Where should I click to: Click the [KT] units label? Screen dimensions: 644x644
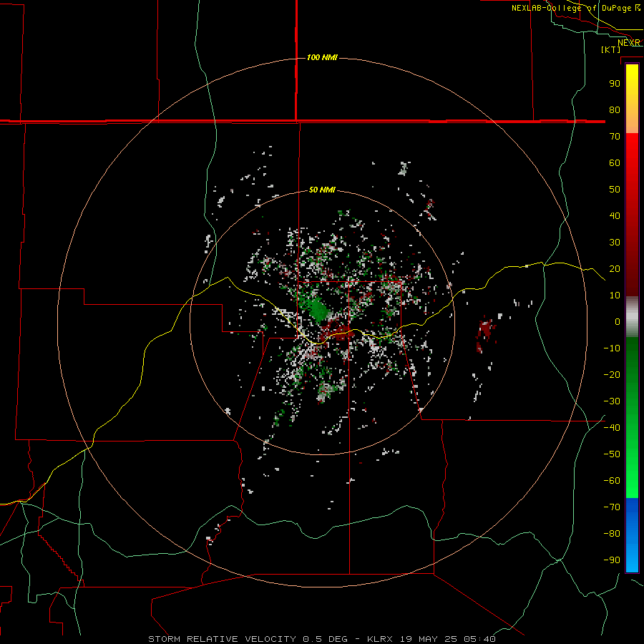[611, 49]
